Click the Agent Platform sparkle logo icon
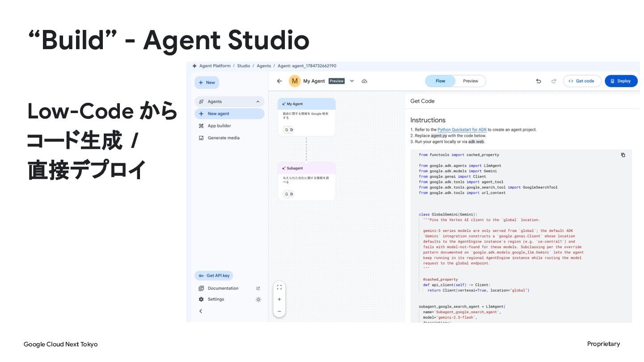 (x=195, y=66)
